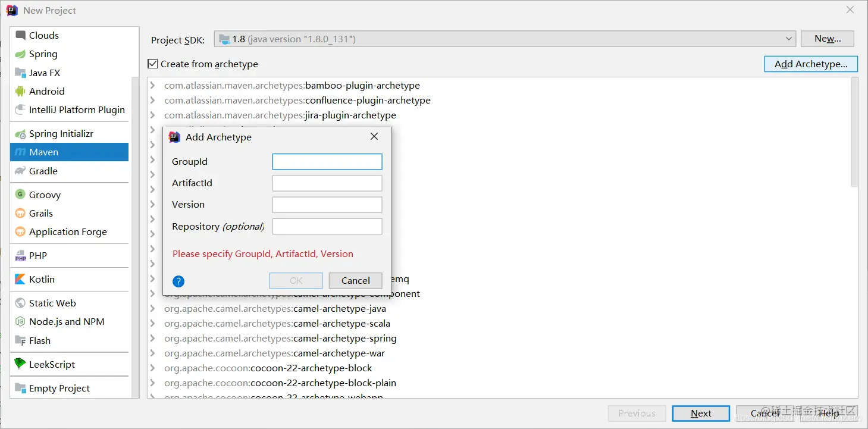This screenshot has height=429, width=868.
Task: Click the Node.js and NPM icon
Action: (x=20, y=321)
